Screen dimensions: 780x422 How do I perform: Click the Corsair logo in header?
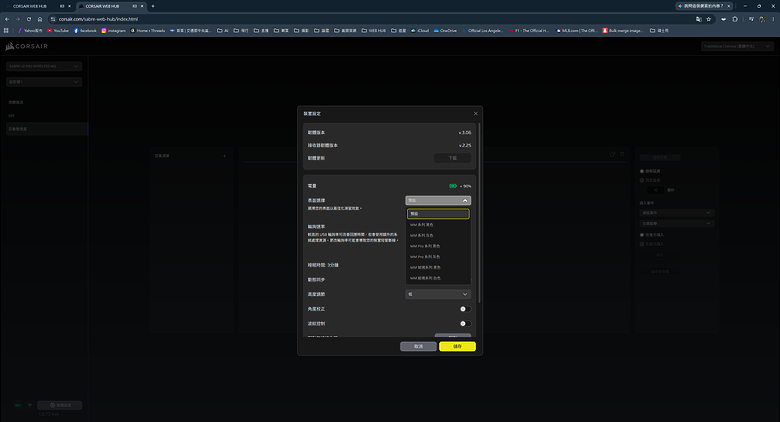point(27,46)
